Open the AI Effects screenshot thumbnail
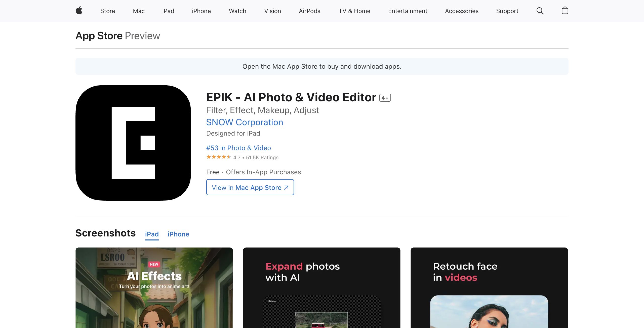Image resolution: width=644 pixels, height=328 pixels. tap(154, 288)
